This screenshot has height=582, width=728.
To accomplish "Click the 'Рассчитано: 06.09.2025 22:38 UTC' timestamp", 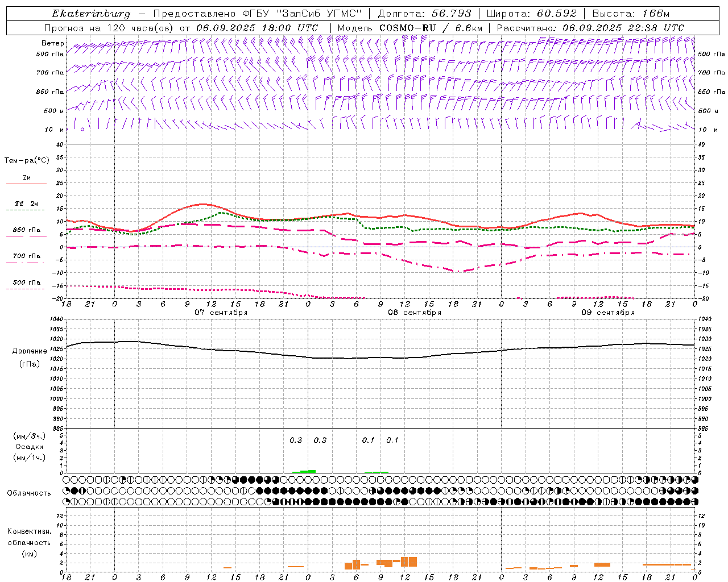I will (x=590, y=28).
